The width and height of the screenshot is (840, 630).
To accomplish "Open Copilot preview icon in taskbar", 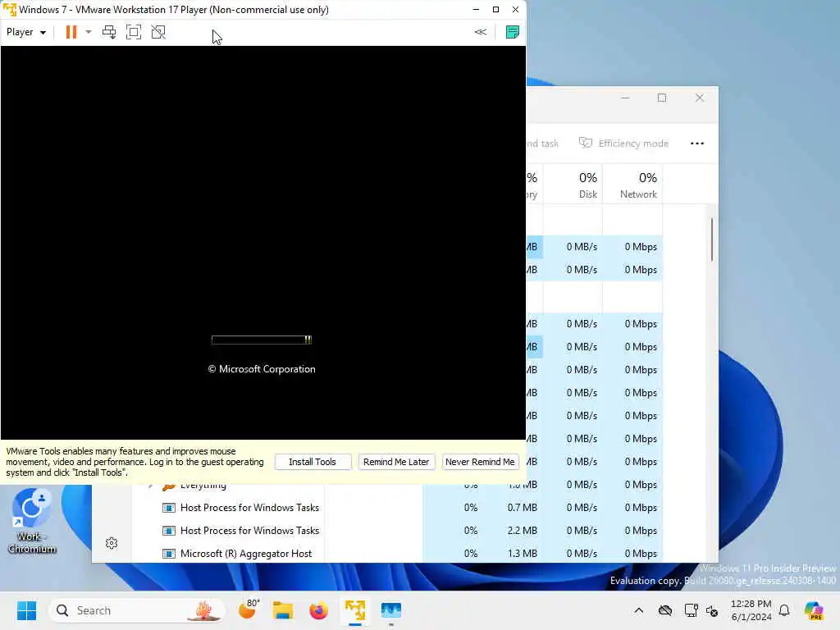I will coord(814,610).
